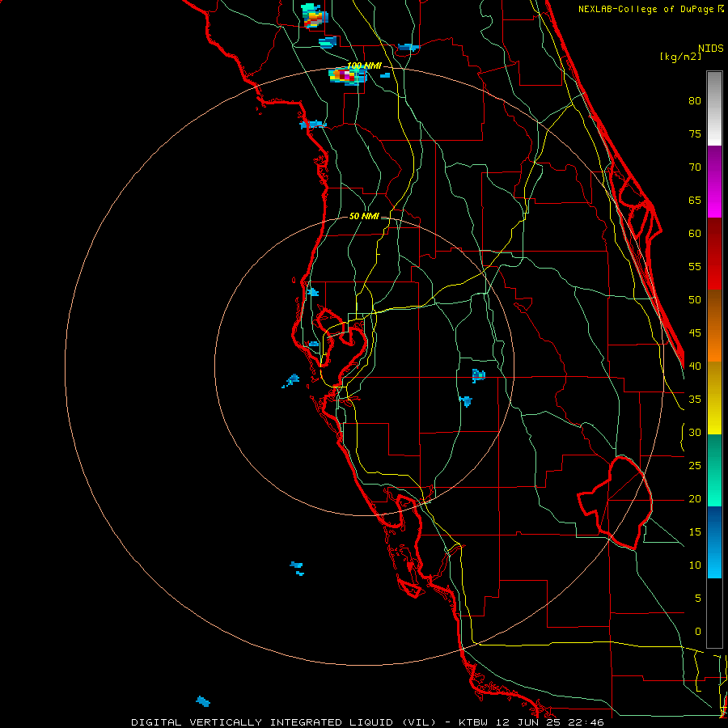The image size is (728, 728).
Task: Pick the green segment of color bar
Action: coord(714,470)
